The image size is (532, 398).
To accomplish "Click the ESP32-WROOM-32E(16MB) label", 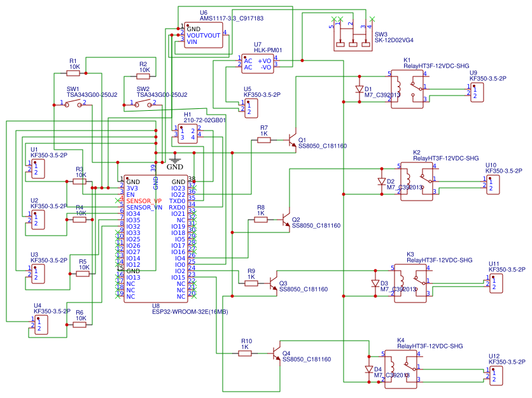I will point(190,312).
